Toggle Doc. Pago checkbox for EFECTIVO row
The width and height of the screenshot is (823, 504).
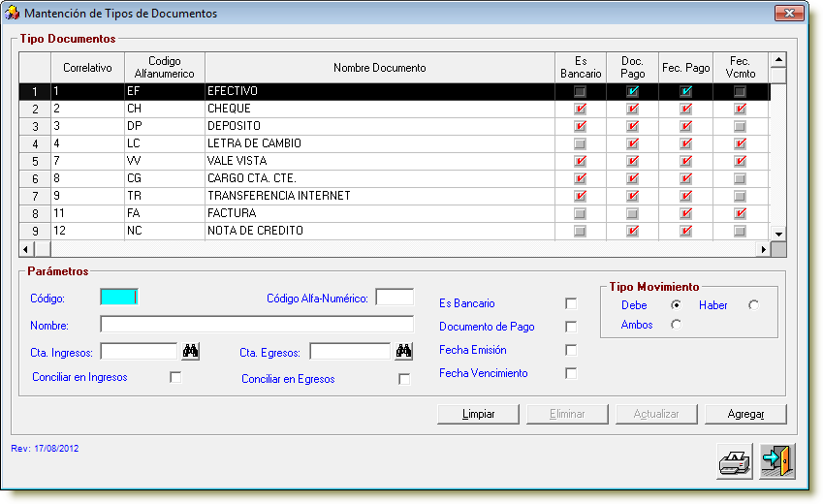[632, 91]
